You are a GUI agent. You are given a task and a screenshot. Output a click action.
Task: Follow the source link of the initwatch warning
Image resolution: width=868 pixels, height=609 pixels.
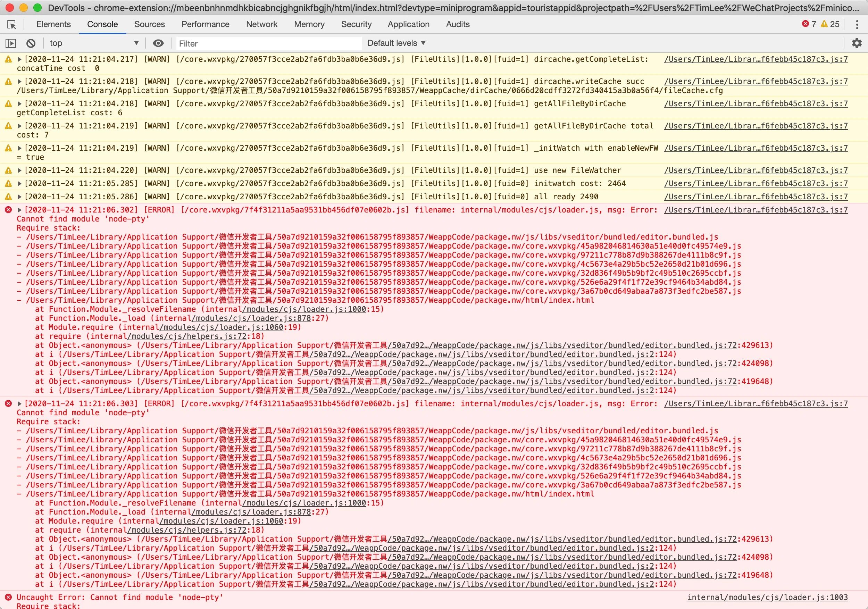point(756,183)
